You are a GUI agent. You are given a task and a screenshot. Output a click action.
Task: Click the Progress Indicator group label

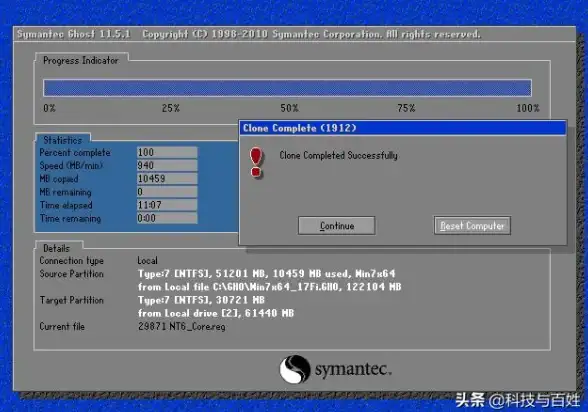tap(81, 60)
